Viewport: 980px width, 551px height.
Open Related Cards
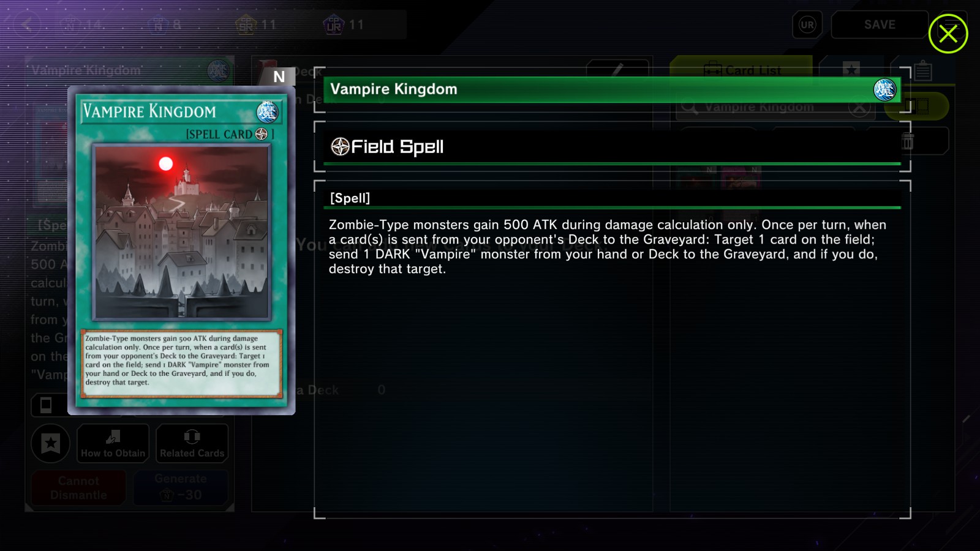click(x=192, y=443)
